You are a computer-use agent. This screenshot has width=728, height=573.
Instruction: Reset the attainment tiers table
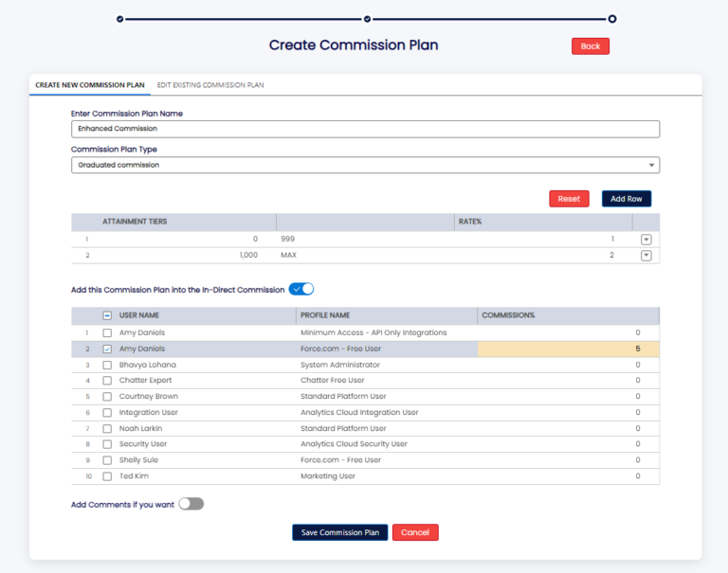coord(569,199)
